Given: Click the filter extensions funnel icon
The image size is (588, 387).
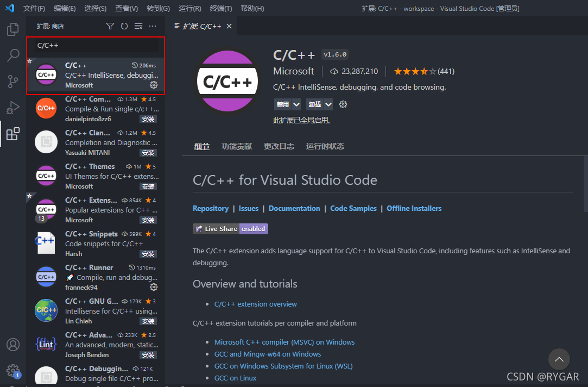Looking at the screenshot, I should coord(110,26).
